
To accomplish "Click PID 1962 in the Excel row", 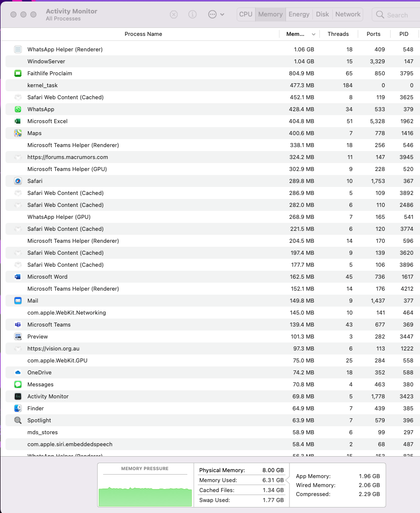I will pos(407,121).
